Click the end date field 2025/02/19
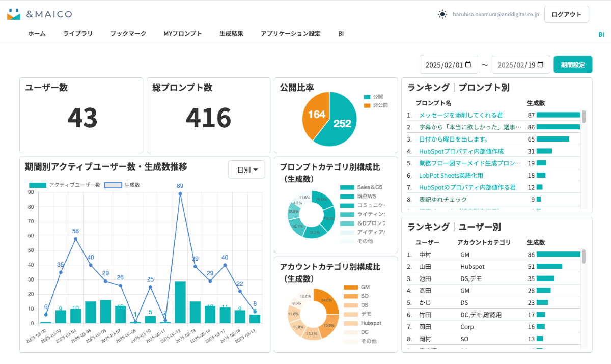Viewport: 611px width, 364px height. click(x=516, y=65)
